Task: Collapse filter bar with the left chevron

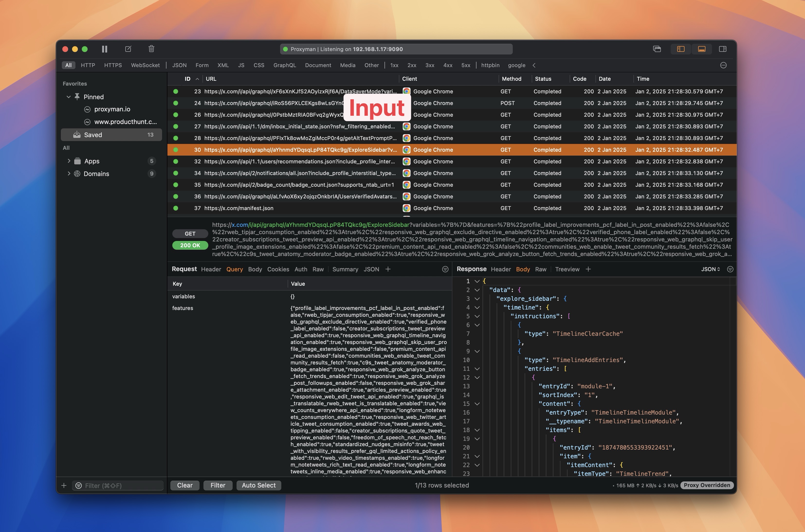Action: click(x=534, y=65)
